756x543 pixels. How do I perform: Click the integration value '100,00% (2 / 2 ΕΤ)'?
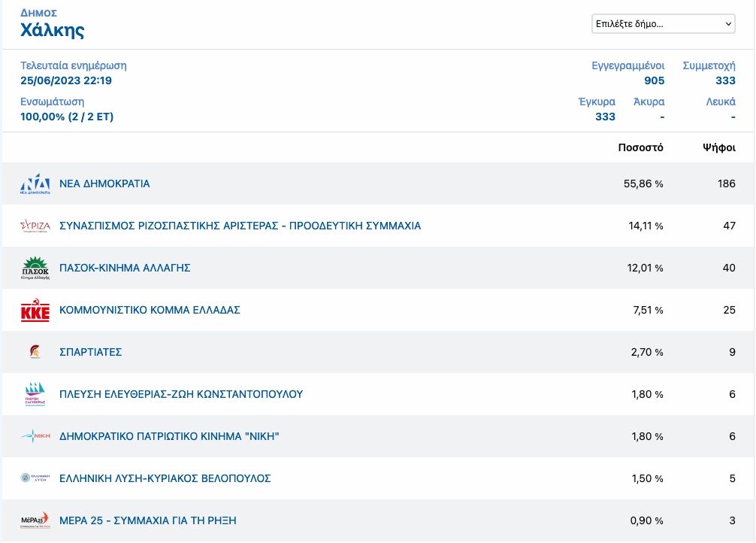67,117
